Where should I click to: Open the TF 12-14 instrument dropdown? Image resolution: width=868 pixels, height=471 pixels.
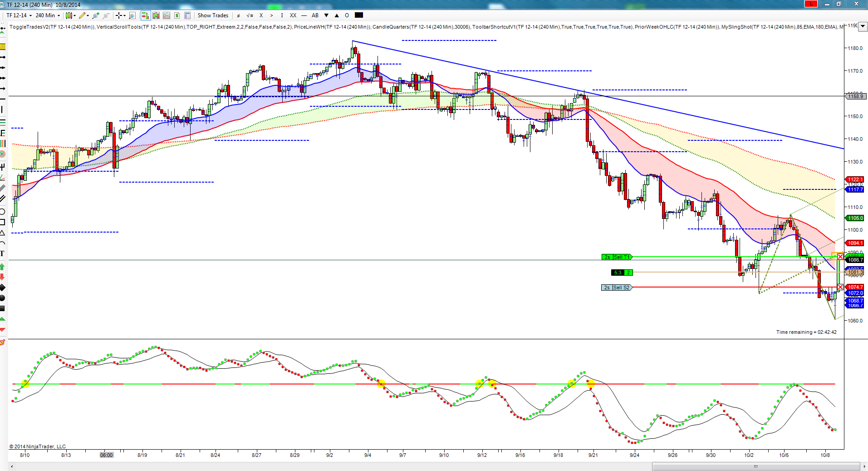pyautogui.click(x=19, y=15)
